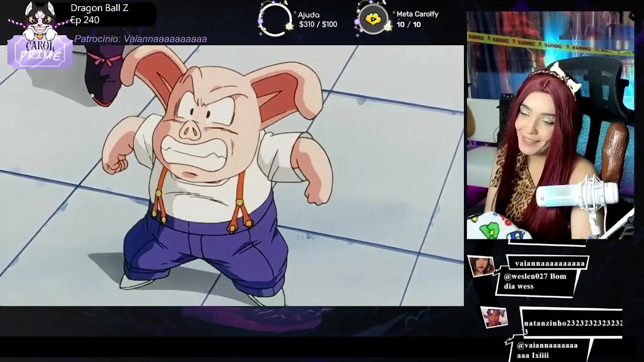Click the "Ajuda" label
This screenshot has height=362, width=644.
tap(308, 15)
